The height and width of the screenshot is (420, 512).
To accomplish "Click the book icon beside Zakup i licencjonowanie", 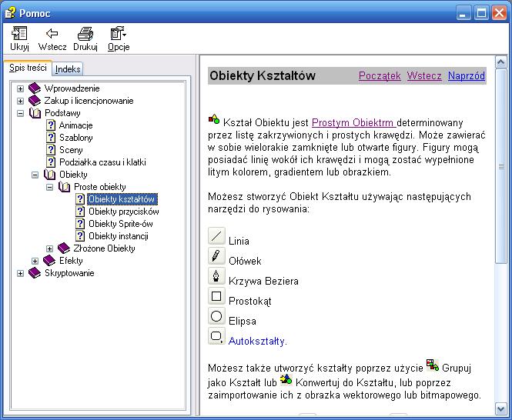I will click(x=35, y=101).
